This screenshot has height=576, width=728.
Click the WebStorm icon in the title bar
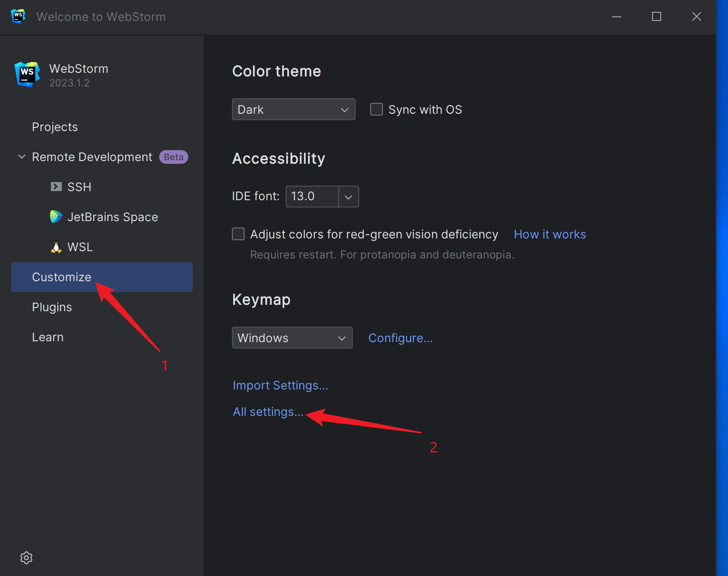click(x=18, y=16)
